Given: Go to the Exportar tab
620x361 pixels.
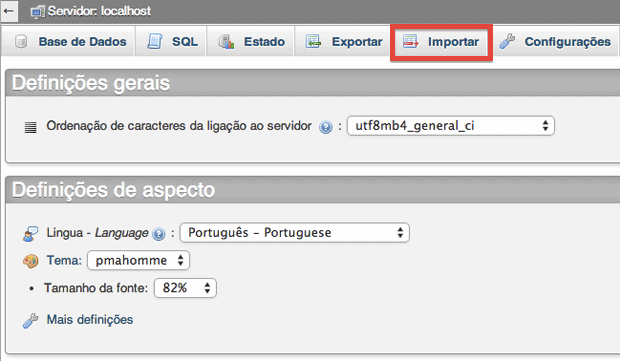Looking at the screenshot, I should point(342,42).
